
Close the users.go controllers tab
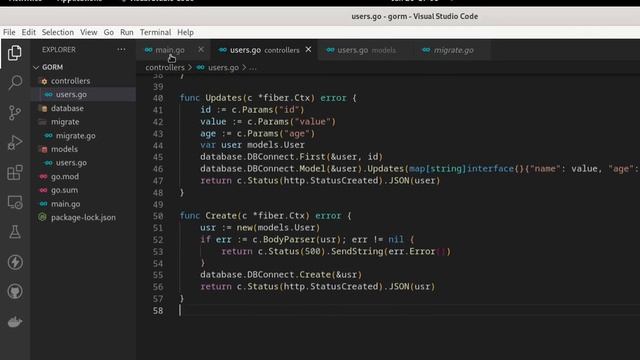[x=308, y=49]
